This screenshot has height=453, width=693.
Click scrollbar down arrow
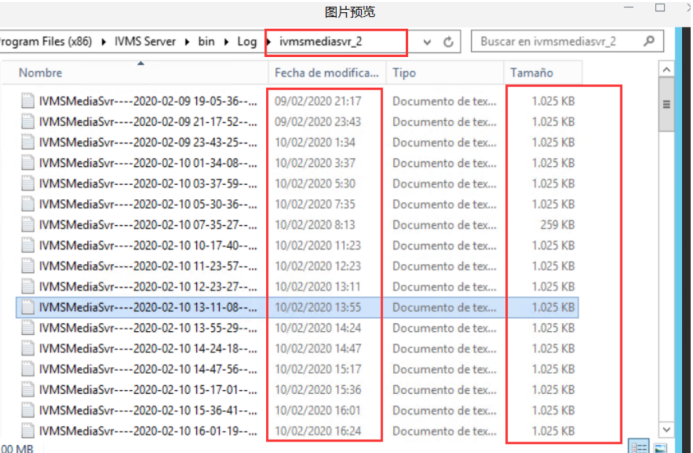(x=666, y=429)
